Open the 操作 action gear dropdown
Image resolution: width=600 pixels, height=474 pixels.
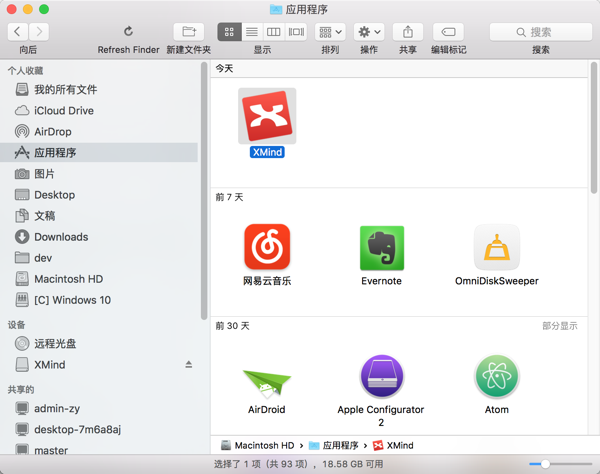[x=369, y=32]
